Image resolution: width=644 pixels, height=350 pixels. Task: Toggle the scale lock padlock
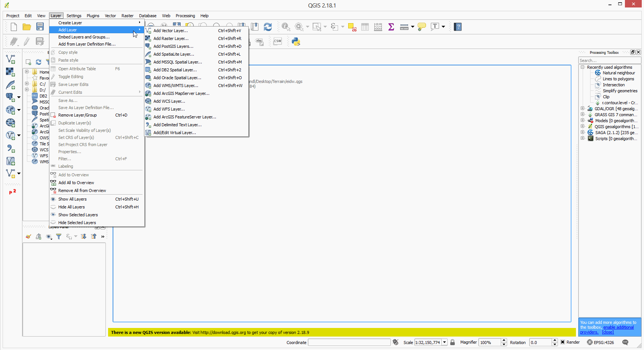tap(453, 342)
